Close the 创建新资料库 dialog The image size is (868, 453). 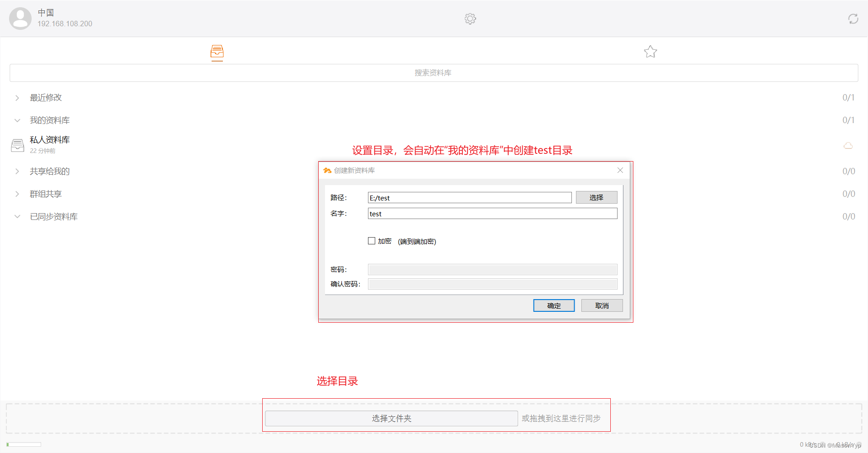coord(620,170)
